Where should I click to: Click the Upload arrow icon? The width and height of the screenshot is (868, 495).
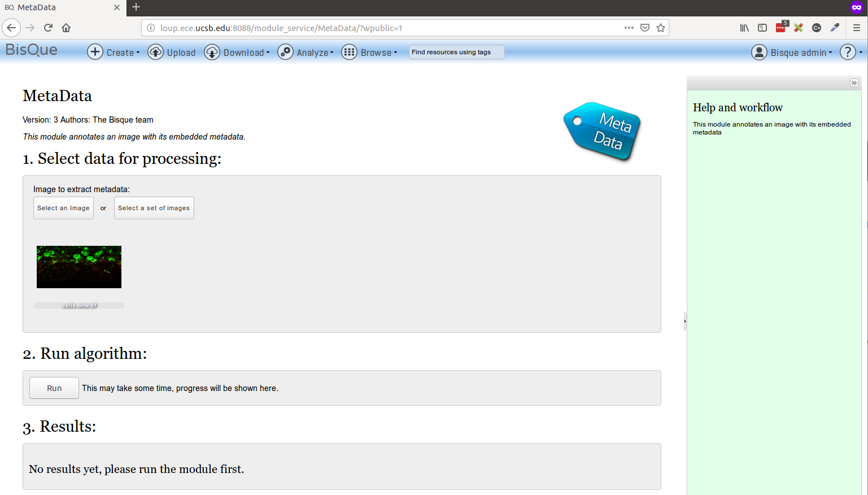point(155,52)
